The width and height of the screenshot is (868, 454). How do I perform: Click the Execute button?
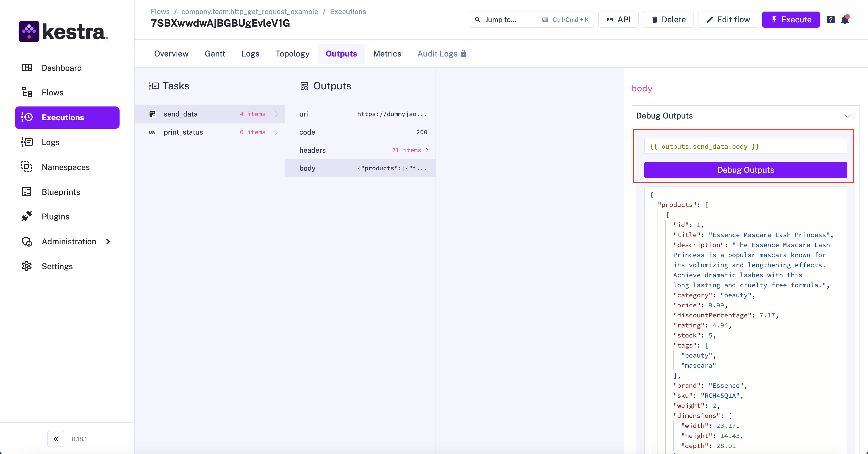click(790, 20)
